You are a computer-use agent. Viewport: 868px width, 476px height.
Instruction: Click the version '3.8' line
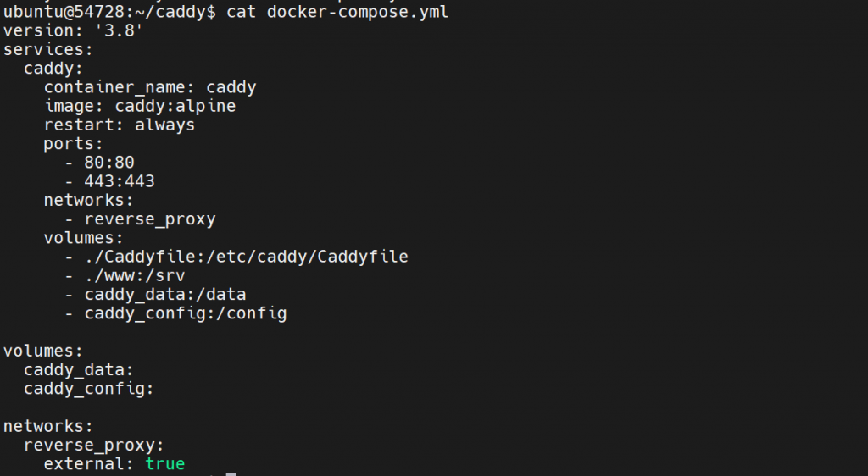coord(71,31)
